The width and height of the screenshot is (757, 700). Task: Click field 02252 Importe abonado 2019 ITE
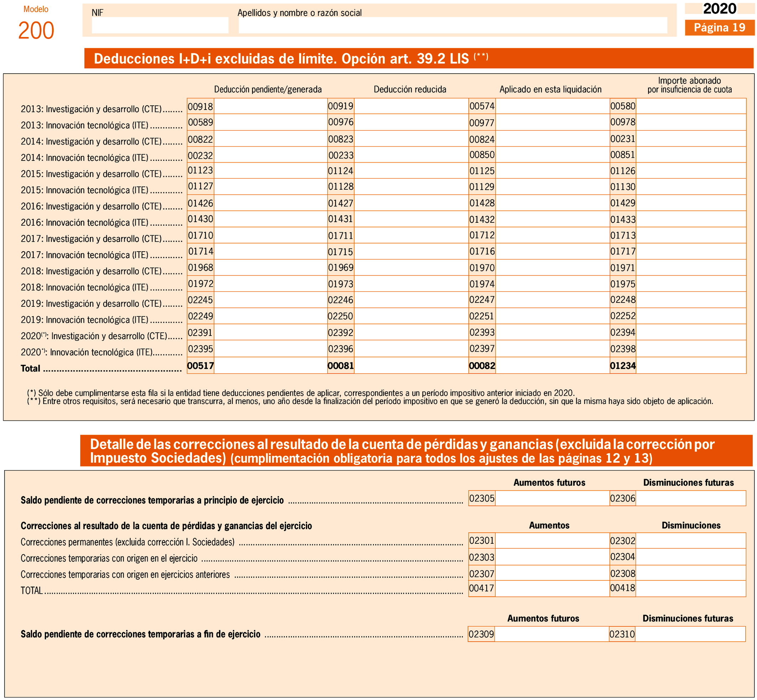(x=691, y=316)
